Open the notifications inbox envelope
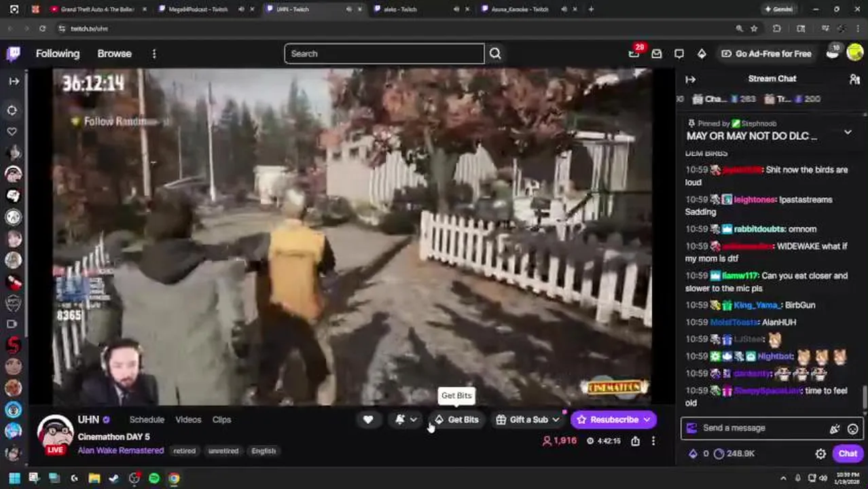Viewport: 868px width, 489px height. (656, 54)
